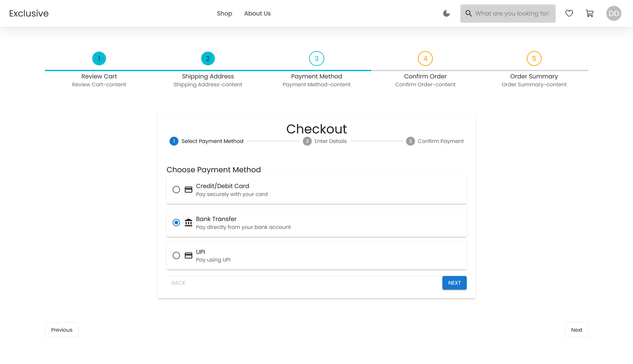Image resolution: width=633 pixels, height=364 pixels.
Task: Click the Previous button
Action: [62, 330]
